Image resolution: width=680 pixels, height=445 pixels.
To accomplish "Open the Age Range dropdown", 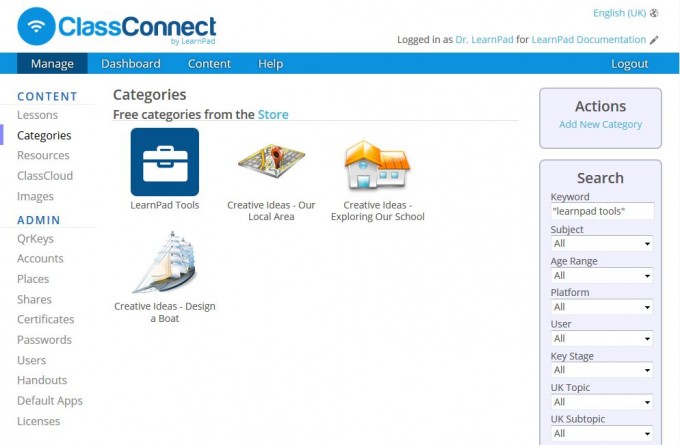I will point(602,275).
